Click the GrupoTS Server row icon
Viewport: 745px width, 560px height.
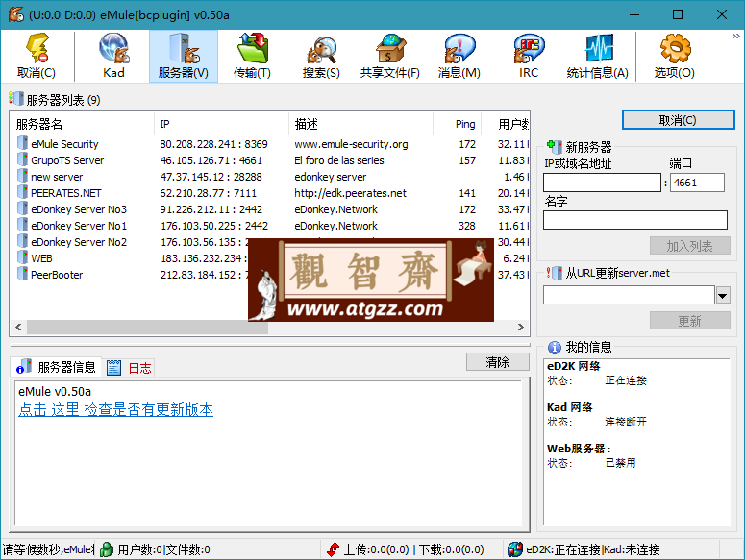(x=22, y=159)
